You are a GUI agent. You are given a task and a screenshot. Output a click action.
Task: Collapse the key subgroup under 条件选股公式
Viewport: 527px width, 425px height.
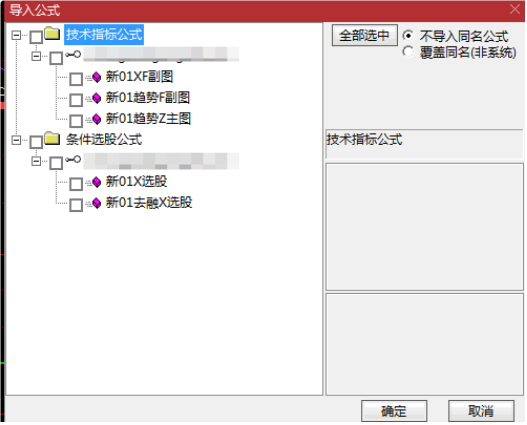pyautogui.click(x=36, y=161)
